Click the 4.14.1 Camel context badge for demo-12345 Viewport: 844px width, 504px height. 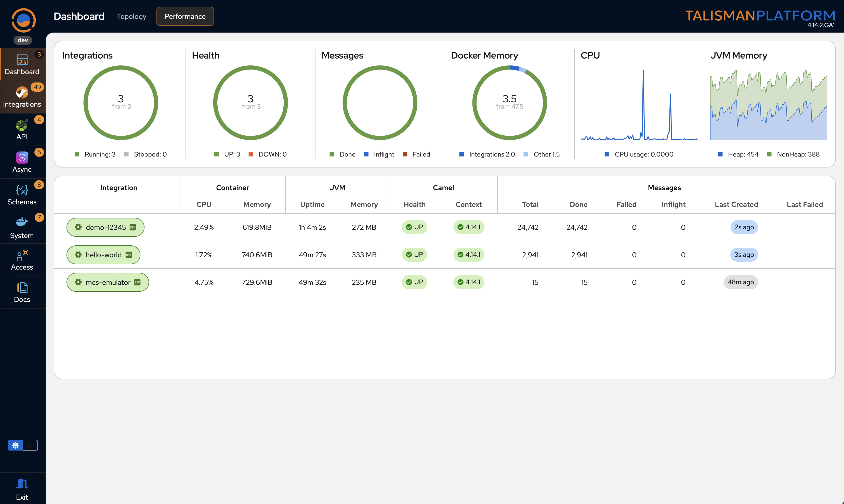pos(468,227)
